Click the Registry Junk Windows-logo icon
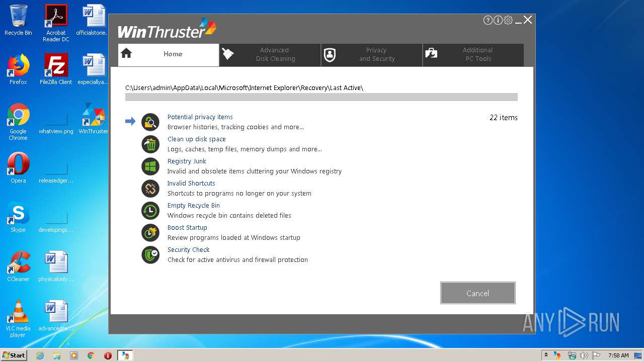 click(150, 166)
